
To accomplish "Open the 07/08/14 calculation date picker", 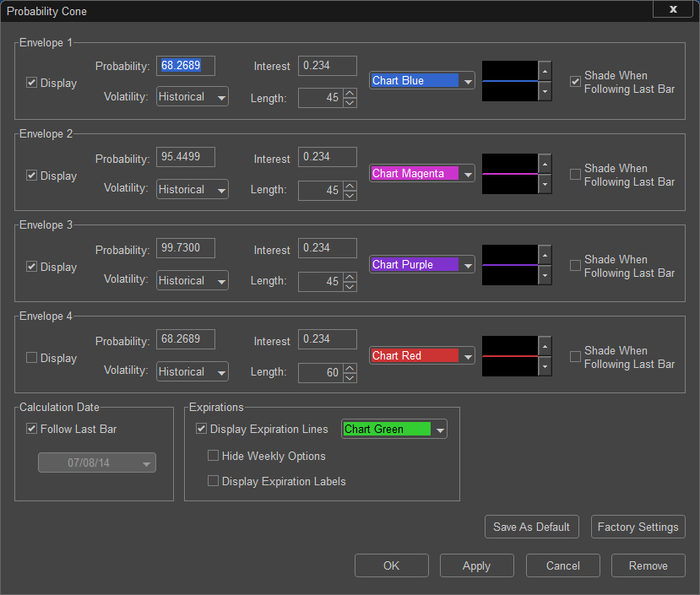I will click(97, 462).
